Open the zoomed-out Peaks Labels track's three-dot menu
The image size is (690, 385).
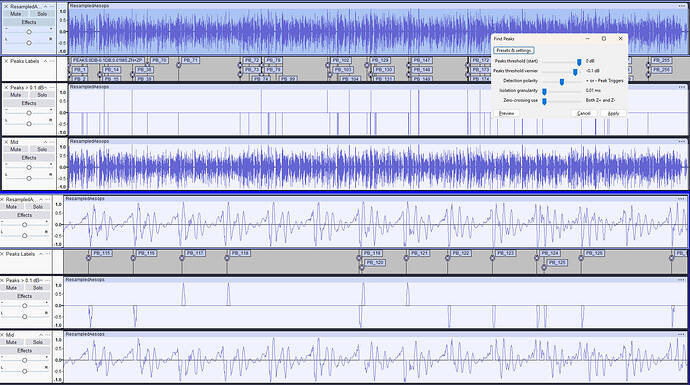pyautogui.click(x=52, y=61)
